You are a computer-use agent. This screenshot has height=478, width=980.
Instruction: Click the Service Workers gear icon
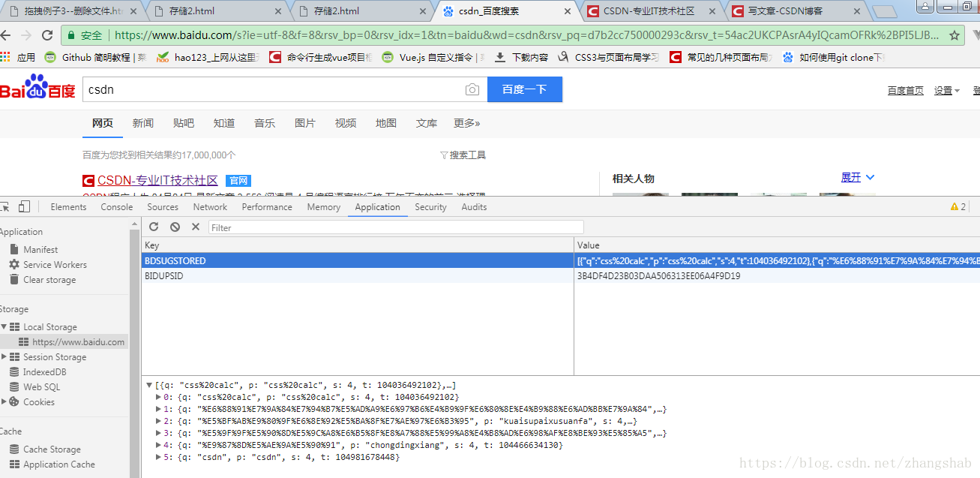click(x=14, y=264)
